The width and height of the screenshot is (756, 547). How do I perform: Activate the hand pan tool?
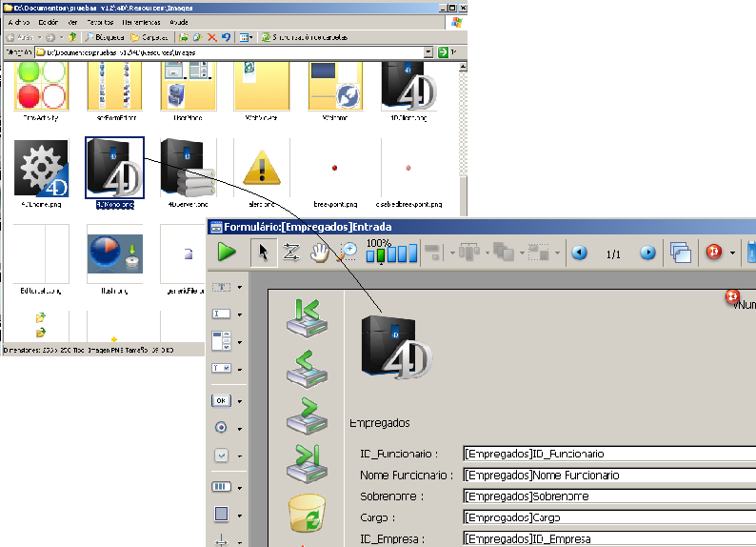[321, 253]
